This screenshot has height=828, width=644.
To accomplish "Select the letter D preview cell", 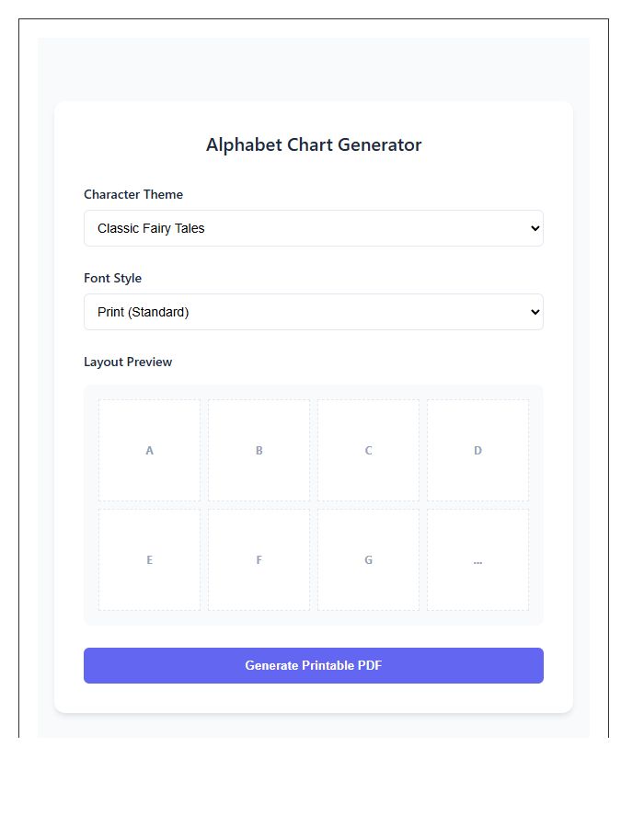I will click(477, 450).
